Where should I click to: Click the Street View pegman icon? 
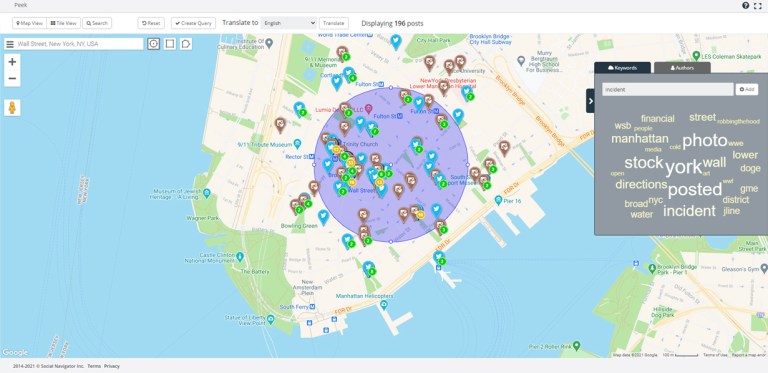(12, 108)
